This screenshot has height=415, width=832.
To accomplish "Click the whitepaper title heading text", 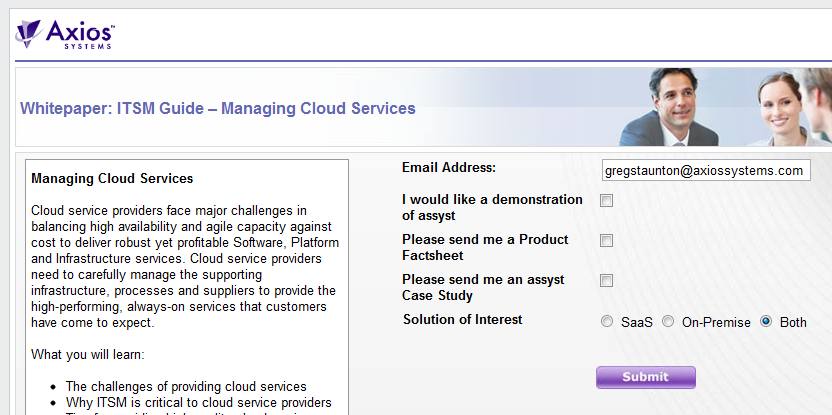I will [x=218, y=108].
